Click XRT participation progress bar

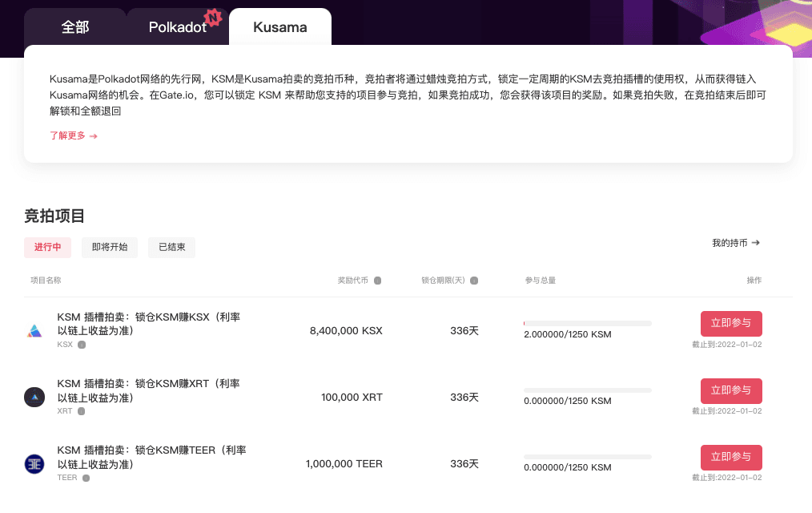tap(588, 390)
